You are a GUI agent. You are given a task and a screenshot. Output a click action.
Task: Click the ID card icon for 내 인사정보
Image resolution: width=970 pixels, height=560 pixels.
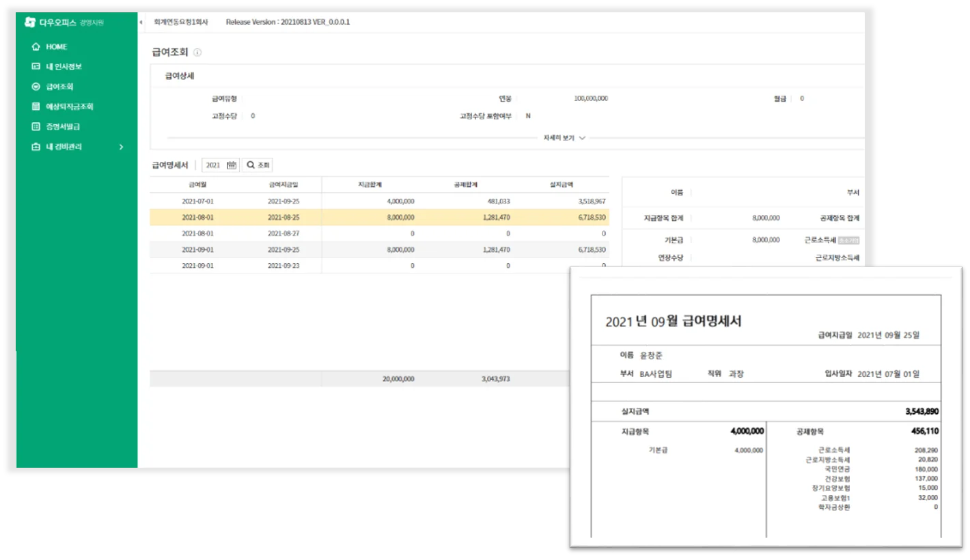coord(36,67)
